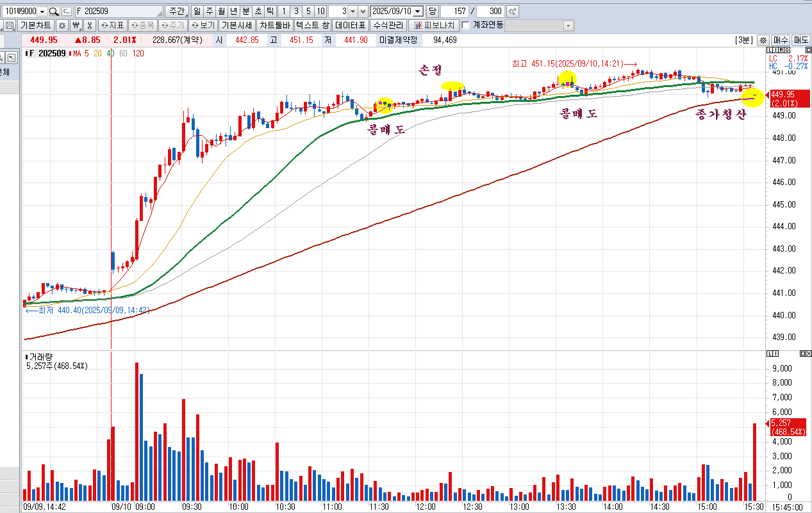Select the 10 minute interval button
Screen dimensions: 812x513
tap(320, 12)
